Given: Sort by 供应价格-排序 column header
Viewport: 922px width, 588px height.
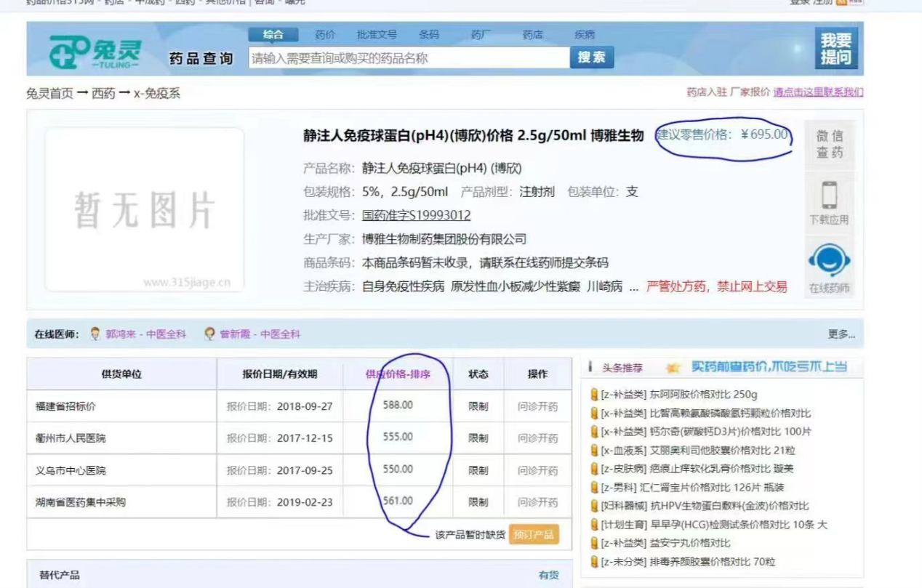Looking at the screenshot, I should (398, 374).
